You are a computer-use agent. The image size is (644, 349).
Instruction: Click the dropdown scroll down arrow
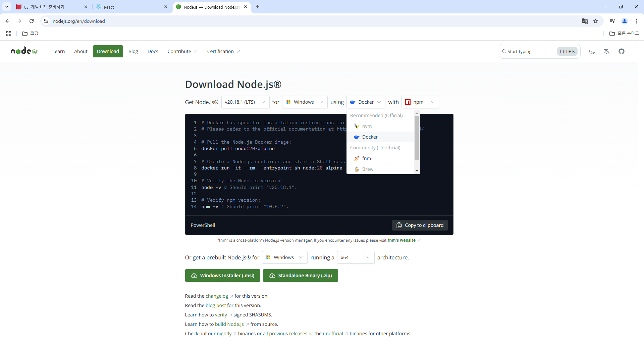click(x=417, y=171)
